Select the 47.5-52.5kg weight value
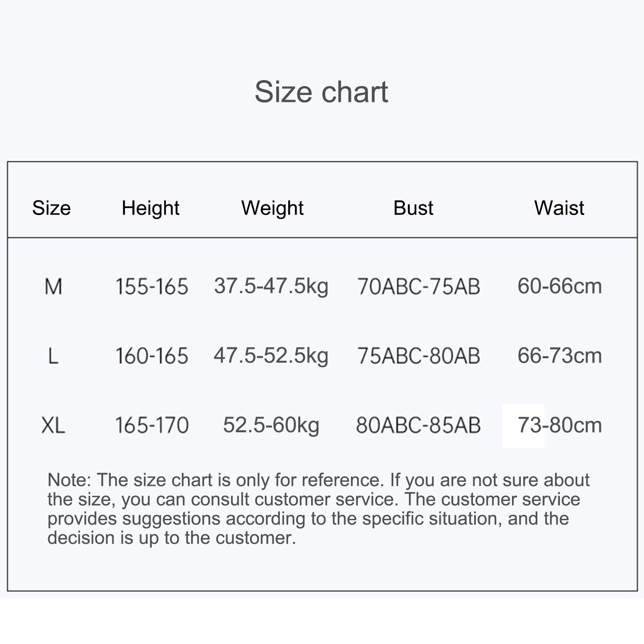Image resolution: width=644 pixels, height=644 pixels. [x=271, y=356]
